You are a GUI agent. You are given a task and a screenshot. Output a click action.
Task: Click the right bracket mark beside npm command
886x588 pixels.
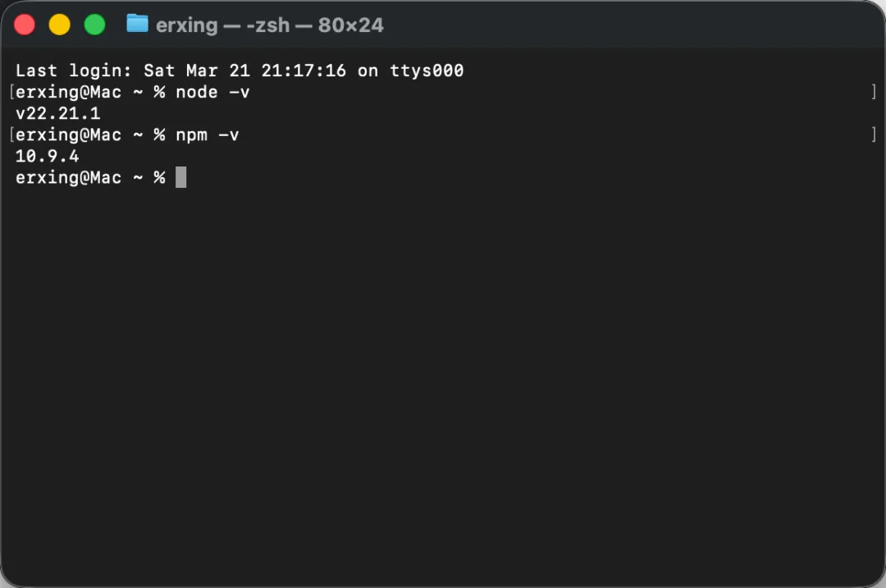click(x=874, y=134)
